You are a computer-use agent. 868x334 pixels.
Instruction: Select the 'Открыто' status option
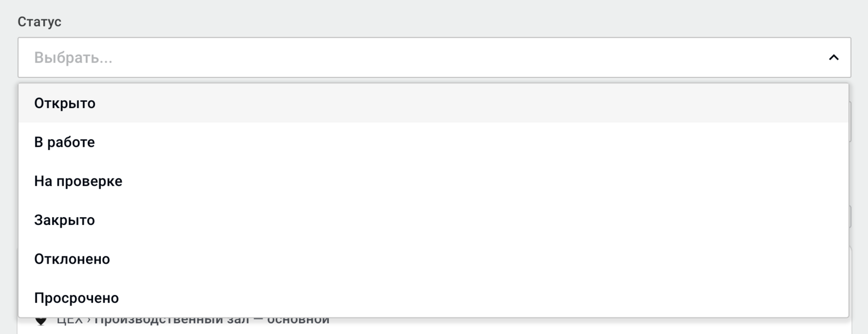[x=433, y=103]
